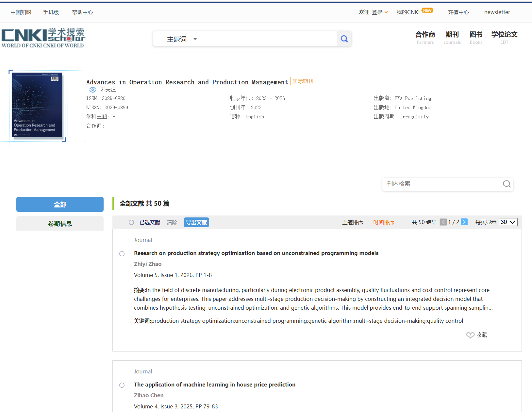
Task: Click the heart favorite icon for first article
Action: 470,335
